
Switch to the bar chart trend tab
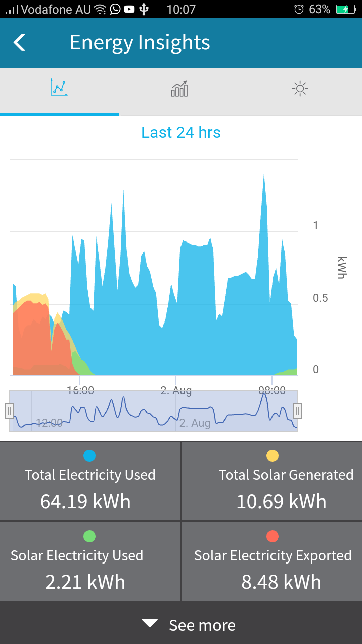(179, 89)
